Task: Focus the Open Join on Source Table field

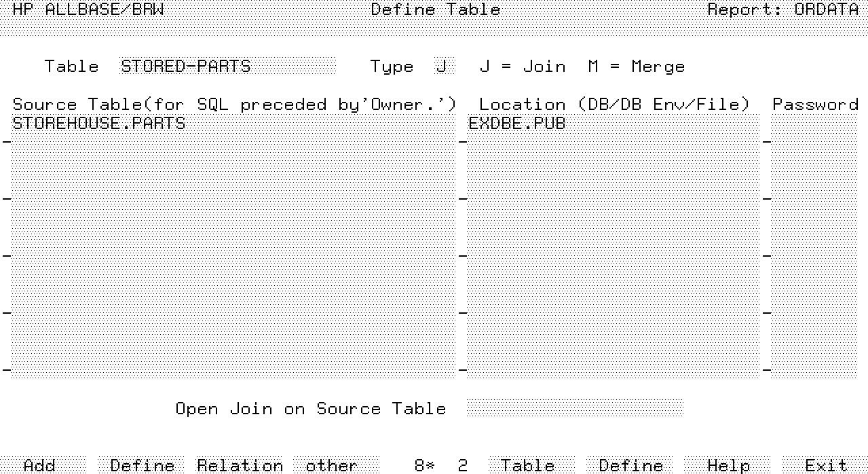Action: pyautogui.click(x=574, y=408)
